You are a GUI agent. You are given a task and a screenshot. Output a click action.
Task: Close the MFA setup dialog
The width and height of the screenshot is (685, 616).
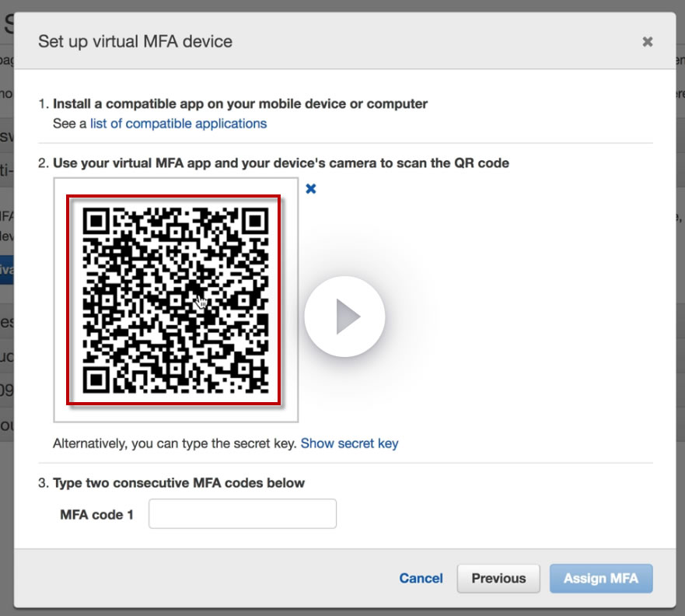pos(647,42)
